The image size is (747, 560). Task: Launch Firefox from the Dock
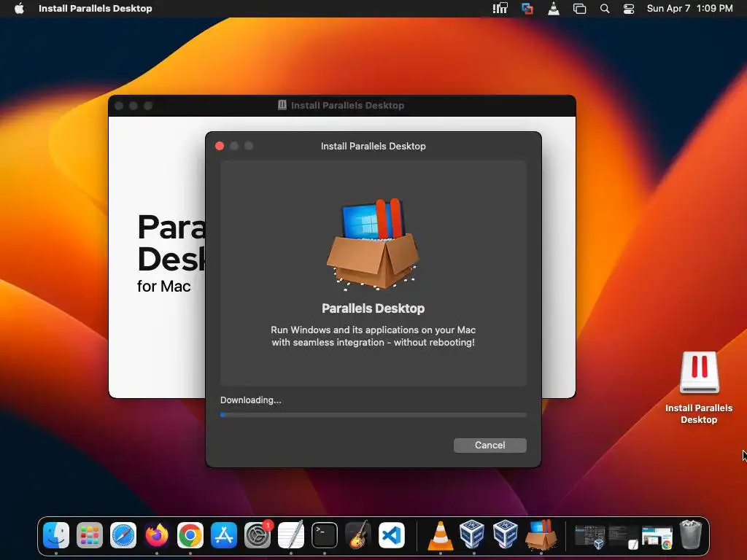pyautogui.click(x=157, y=534)
